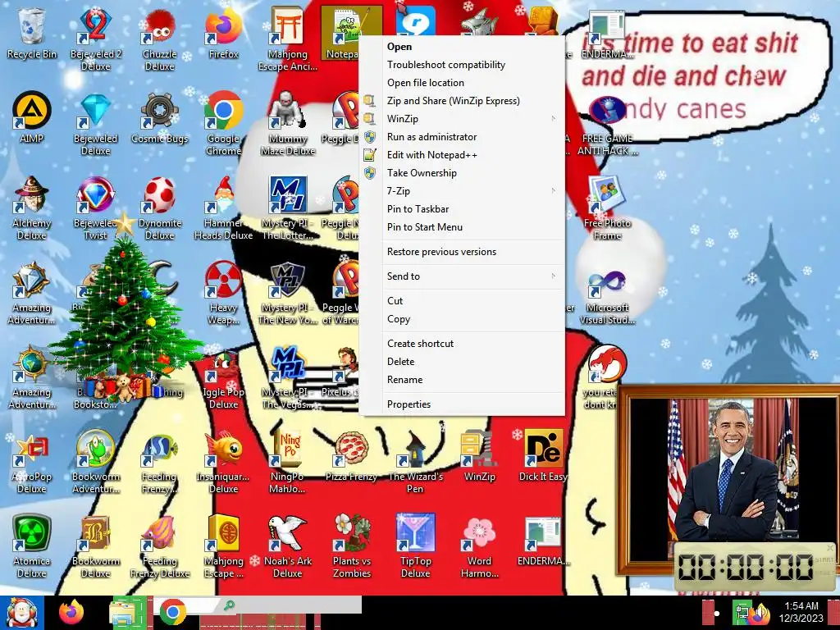Open Properties from the context menu
This screenshot has width=840, height=630.
pyautogui.click(x=462, y=404)
